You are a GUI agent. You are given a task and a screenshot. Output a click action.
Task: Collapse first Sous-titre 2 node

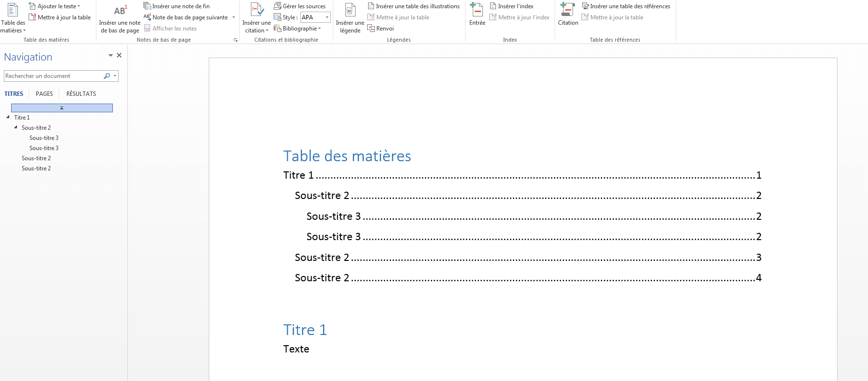click(x=15, y=127)
